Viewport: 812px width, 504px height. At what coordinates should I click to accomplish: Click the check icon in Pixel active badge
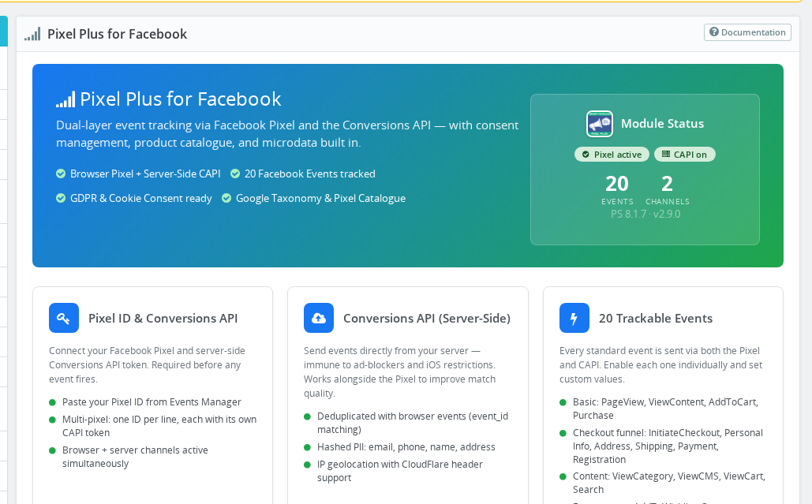586,155
